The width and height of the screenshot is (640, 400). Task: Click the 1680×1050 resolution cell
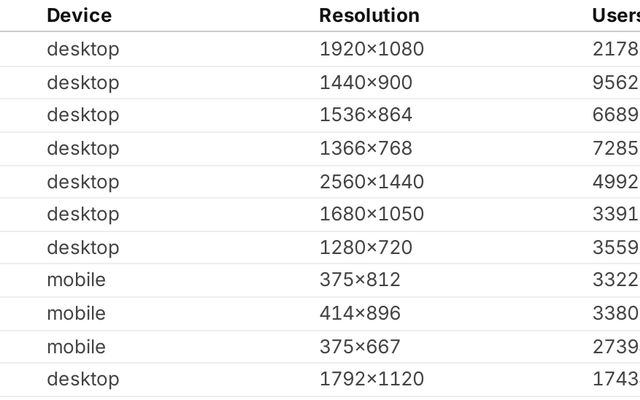pos(371,214)
